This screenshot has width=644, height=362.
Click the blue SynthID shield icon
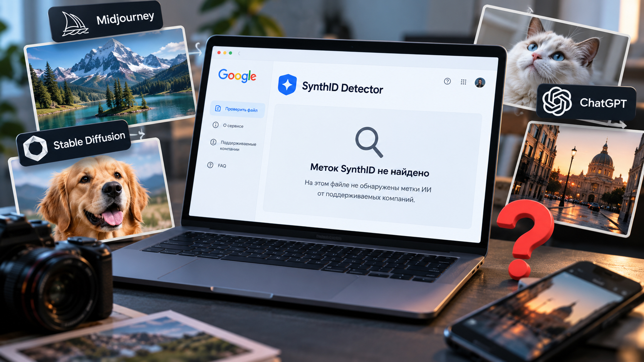pyautogui.click(x=287, y=85)
